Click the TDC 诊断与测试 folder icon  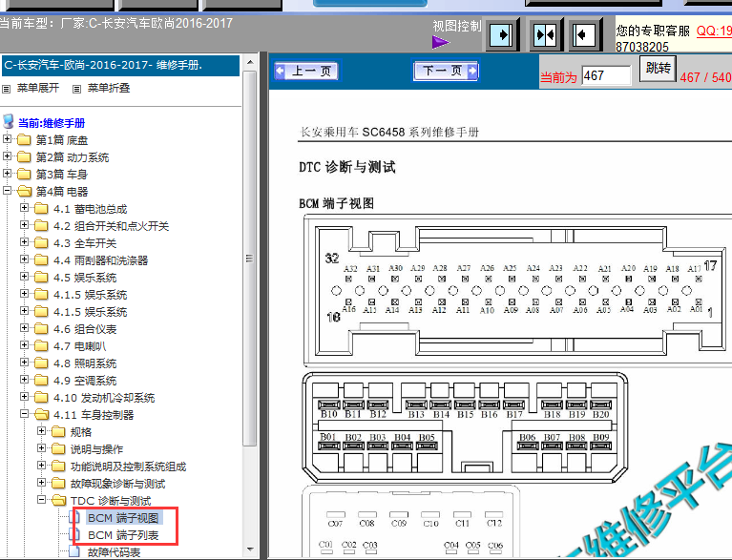click(59, 500)
